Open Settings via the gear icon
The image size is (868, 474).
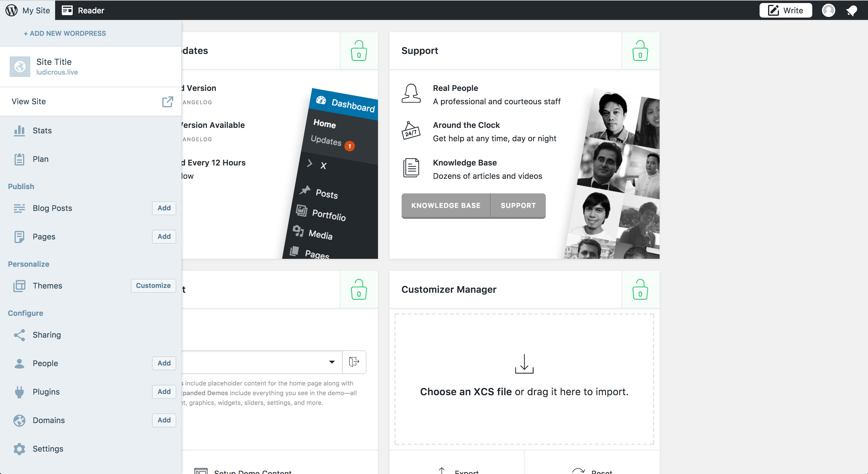(19, 449)
